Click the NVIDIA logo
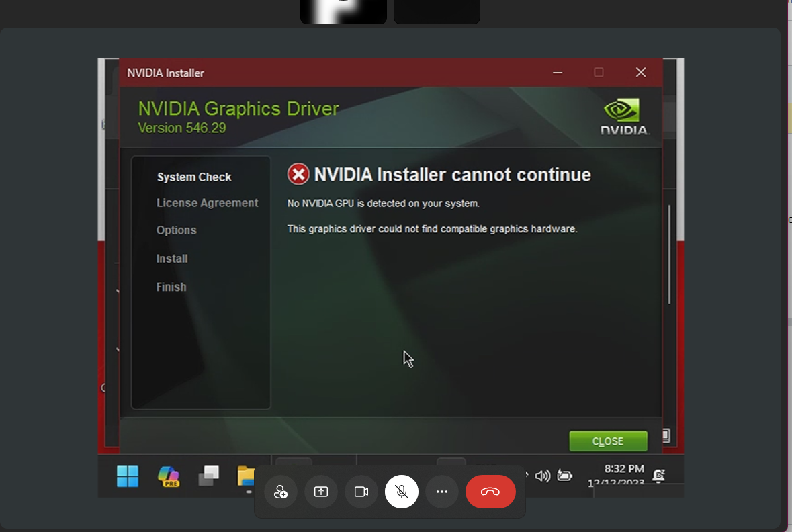 [624, 116]
